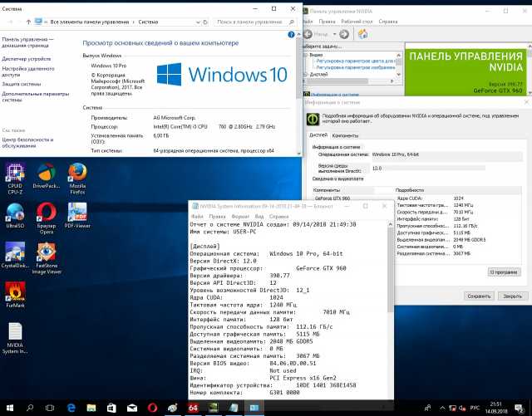Select the Дисплей tab in system info
The height and width of the screenshot is (416, 532).
pos(318,135)
